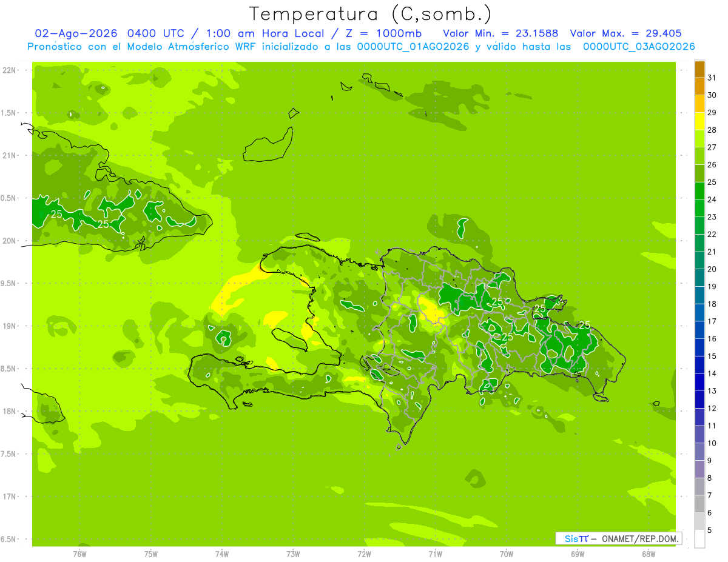Click the yellow color bar segment between 28 and 29
This screenshot has width=728, height=562.
[x=699, y=121]
